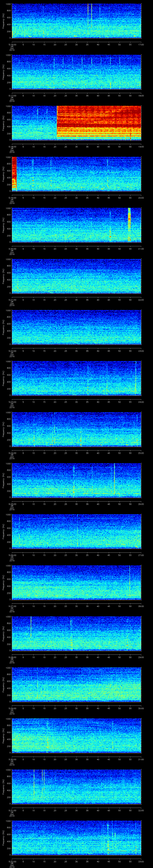Click the spectrogram panel starting at 5:27:00
Image resolution: width=153 pixels, height=868 pixels.
76,582
